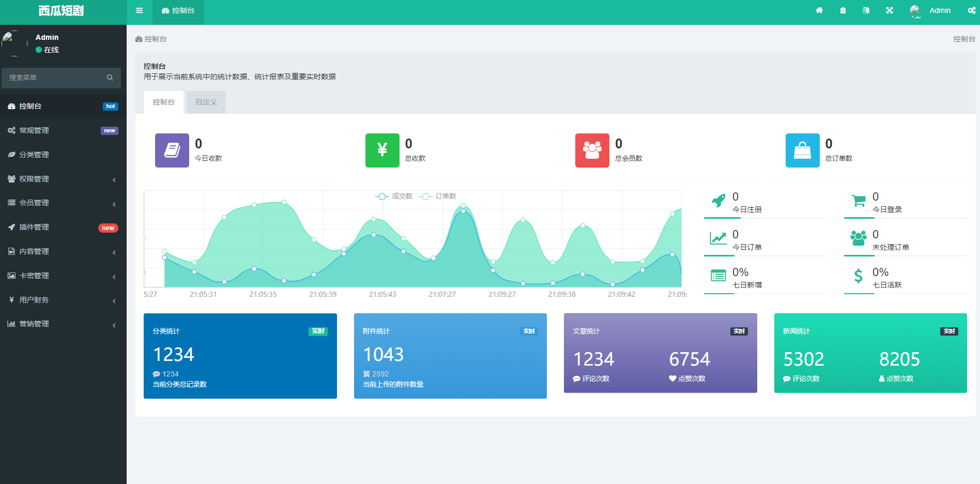Viewport: 980px width, 484px height.
Task: Expand the 权限管理 sidebar menu
Action: click(x=63, y=179)
